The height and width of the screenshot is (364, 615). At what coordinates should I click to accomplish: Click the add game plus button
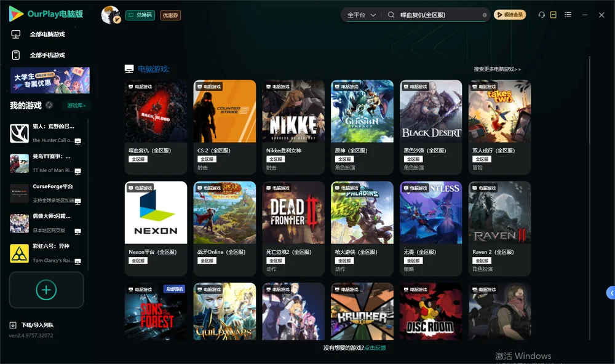pos(46,290)
